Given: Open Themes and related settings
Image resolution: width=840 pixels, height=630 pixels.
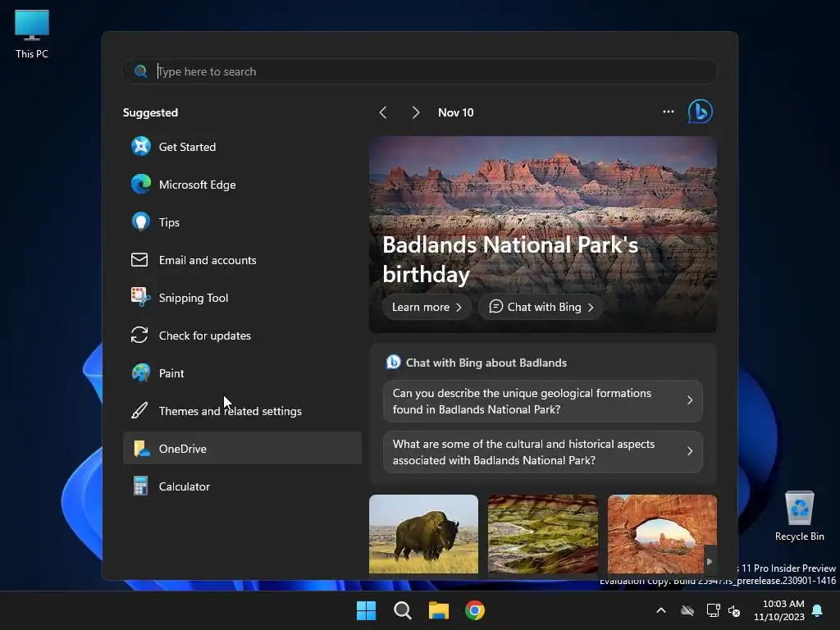Looking at the screenshot, I should point(242,410).
